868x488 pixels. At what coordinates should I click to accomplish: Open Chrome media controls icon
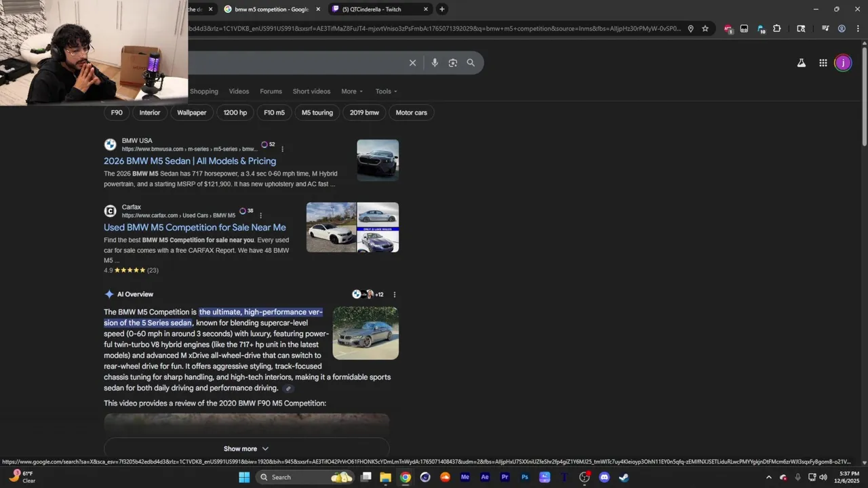click(825, 29)
